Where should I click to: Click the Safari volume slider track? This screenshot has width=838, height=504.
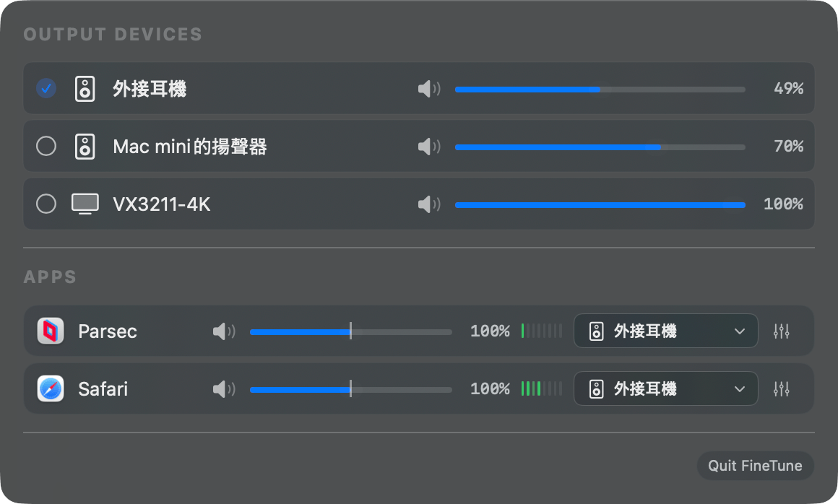tap(350, 390)
